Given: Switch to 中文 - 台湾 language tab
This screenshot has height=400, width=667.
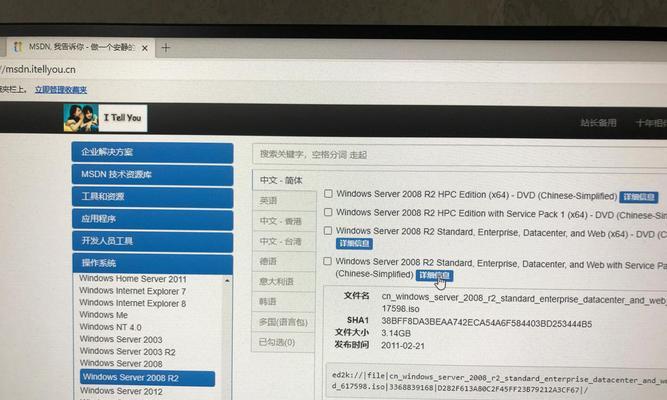Looking at the screenshot, I should coord(283,241).
